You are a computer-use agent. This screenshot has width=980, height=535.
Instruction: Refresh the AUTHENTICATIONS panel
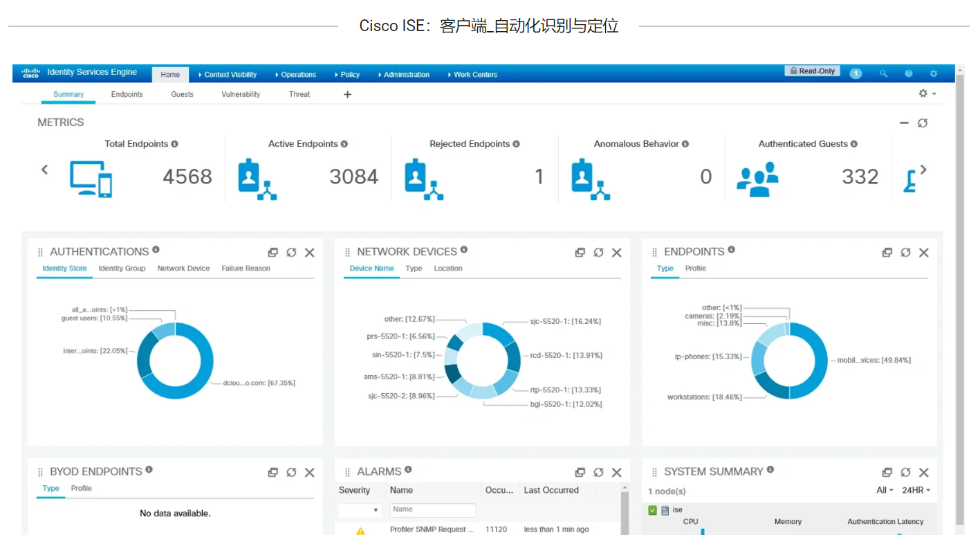point(291,253)
